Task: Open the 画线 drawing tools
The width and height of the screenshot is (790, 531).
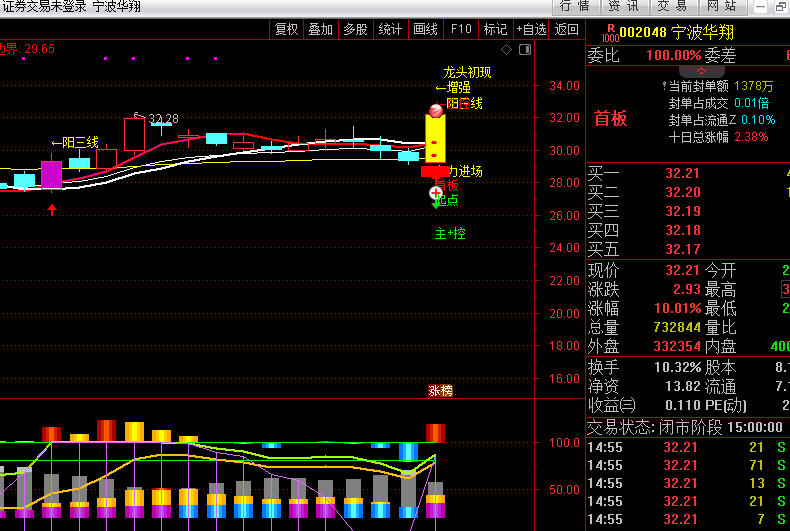Action: [x=425, y=29]
